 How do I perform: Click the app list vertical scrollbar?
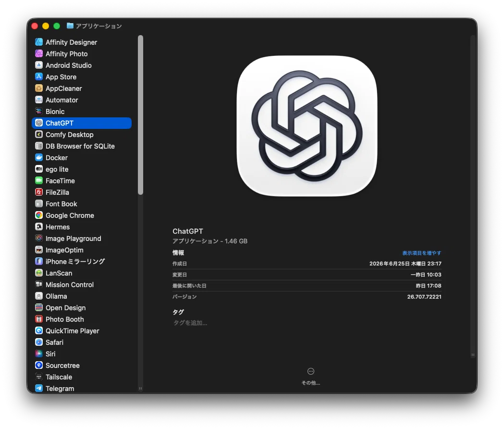(x=140, y=115)
